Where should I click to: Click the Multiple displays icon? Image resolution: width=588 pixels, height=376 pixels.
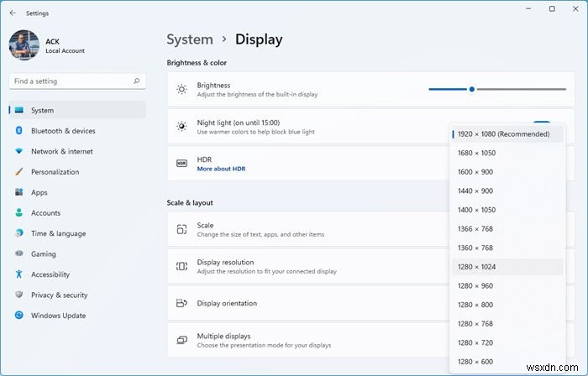(182, 340)
